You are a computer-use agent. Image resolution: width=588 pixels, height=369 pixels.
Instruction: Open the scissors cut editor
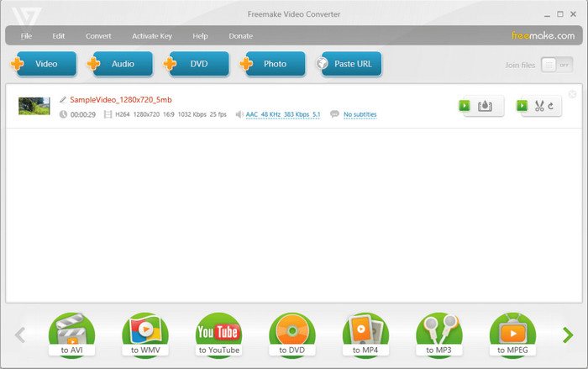tap(539, 106)
